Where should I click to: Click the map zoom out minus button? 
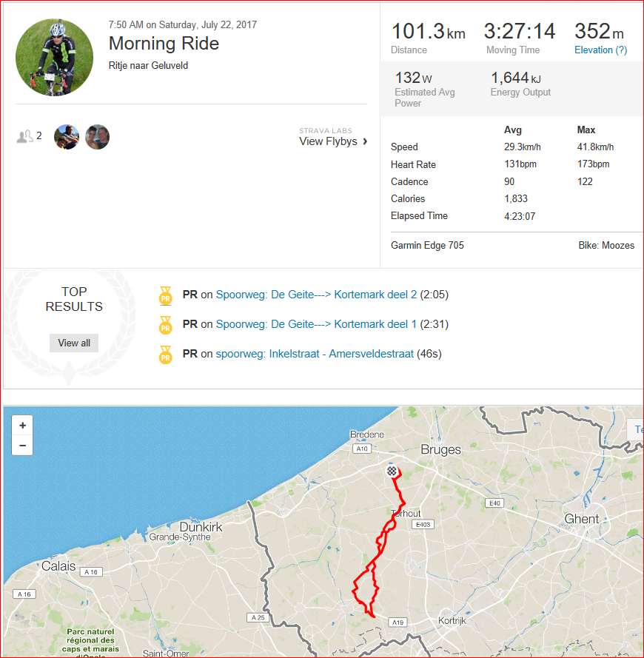(x=22, y=446)
